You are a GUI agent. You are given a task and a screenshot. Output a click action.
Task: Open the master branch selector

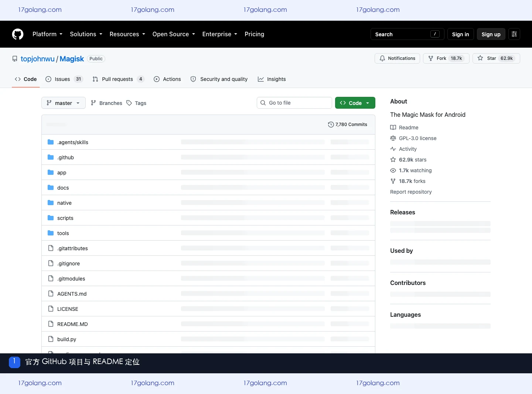(64, 103)
